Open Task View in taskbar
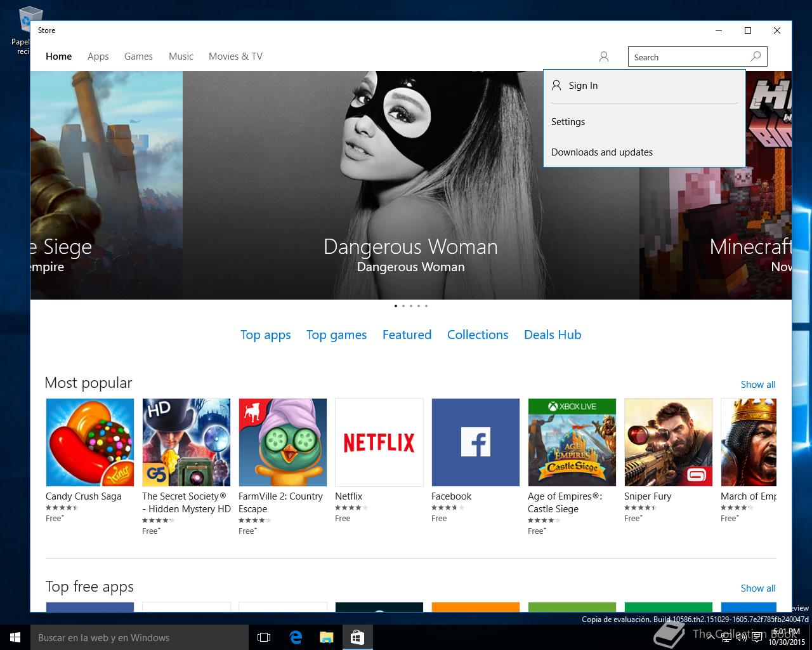Screen dimensions: 812x650 [x=264, y=637]
